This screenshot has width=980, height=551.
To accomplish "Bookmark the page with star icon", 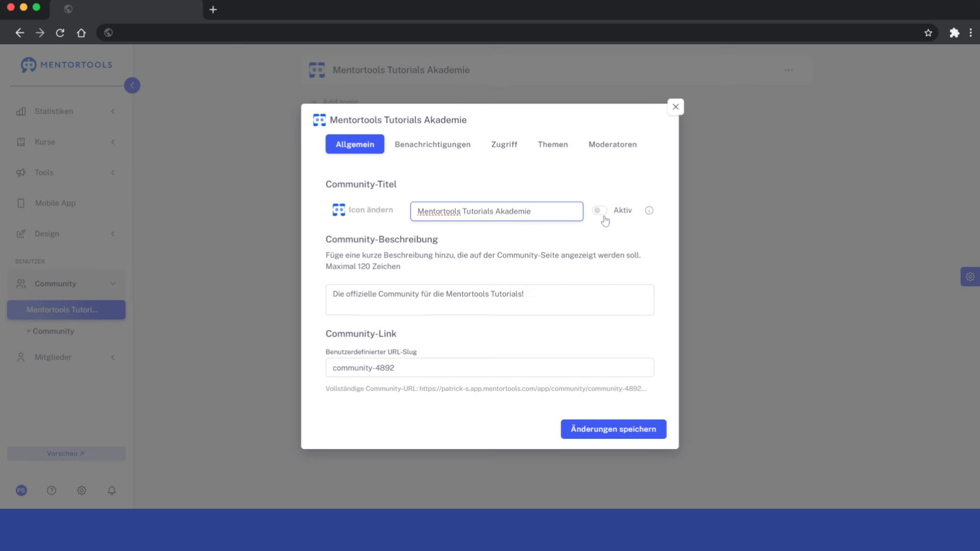I will (928, 33).
